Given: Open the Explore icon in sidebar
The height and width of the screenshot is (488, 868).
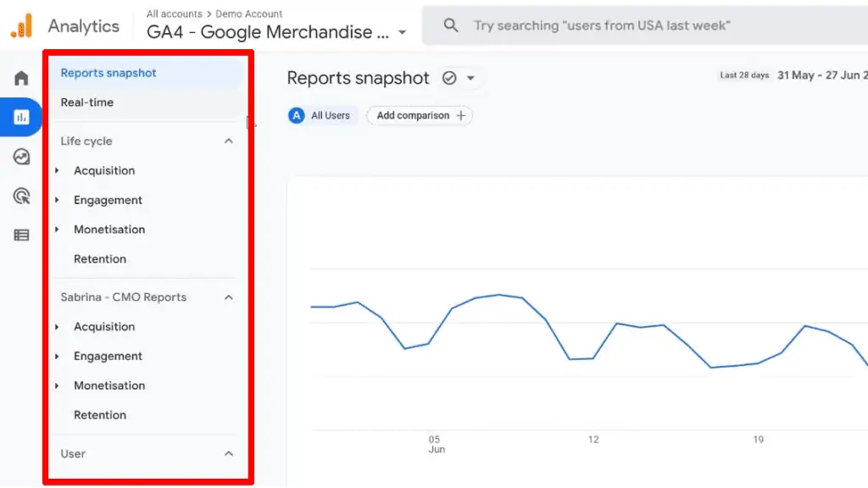Looking at the screenshot, I should [x=21, y=157].
